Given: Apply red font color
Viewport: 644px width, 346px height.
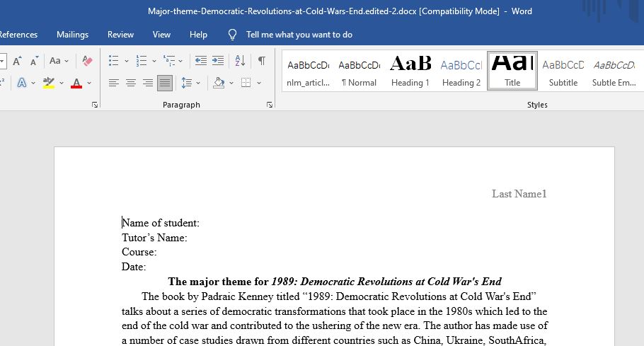Looking at the screenshot, I should [76, 83].
